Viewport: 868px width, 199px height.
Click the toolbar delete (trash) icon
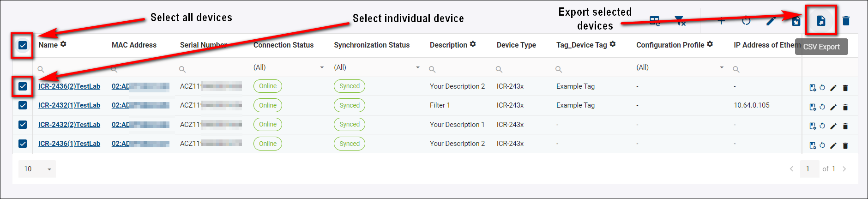coord(846,21)
